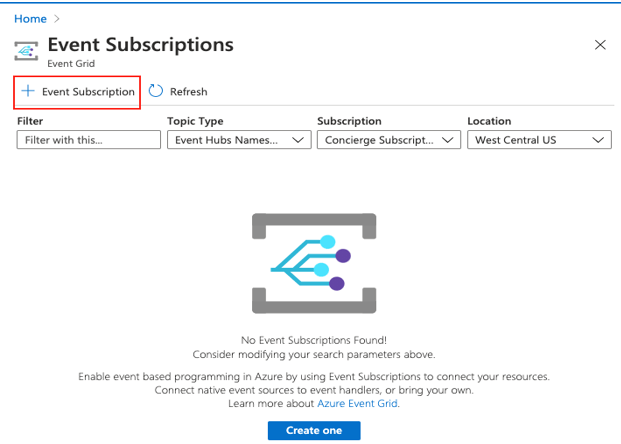The width and height of the screenshot is (621, 444).
Task: Click the 'Topic Type' field label
Action: (195, 121)
